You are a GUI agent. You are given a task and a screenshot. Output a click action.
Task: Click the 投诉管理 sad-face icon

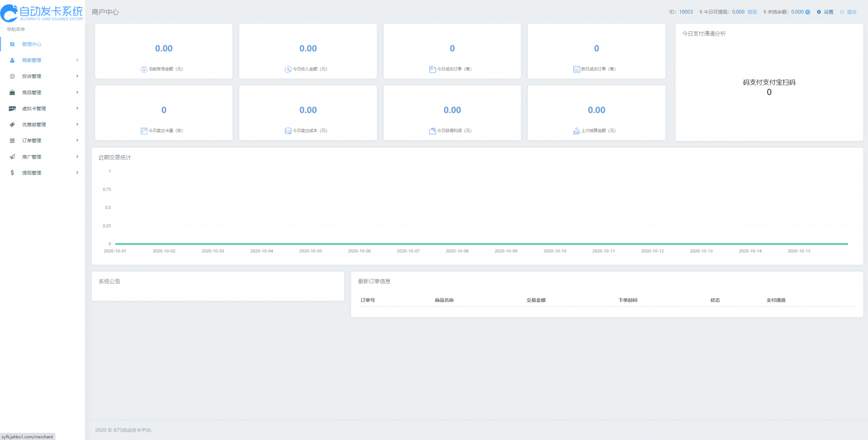point(12,76)
